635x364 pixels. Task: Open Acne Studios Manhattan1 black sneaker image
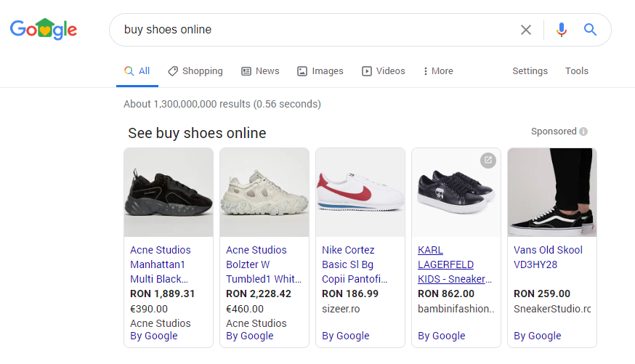click(x=169, y=193)
